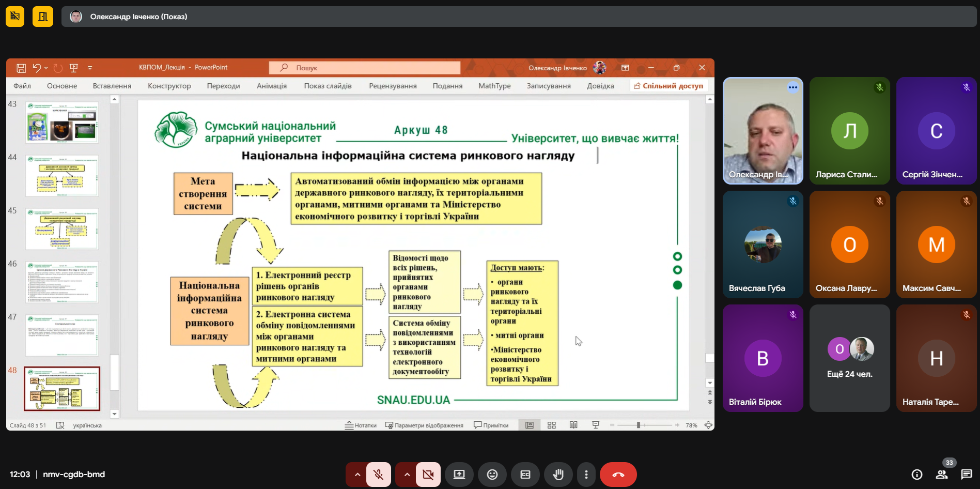Click the present screen icon
Viewport: 980px width, 489px height.
(x=459, y=475)
